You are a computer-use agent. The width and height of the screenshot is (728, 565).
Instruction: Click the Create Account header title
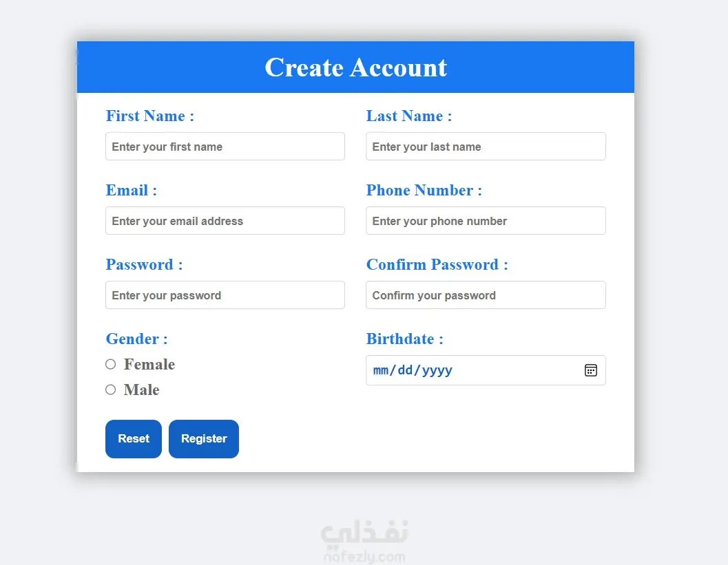(356, 67)
